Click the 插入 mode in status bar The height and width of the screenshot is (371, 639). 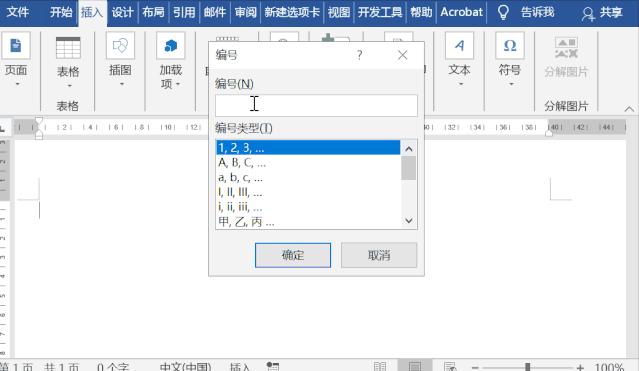click(x=240, y=367)
